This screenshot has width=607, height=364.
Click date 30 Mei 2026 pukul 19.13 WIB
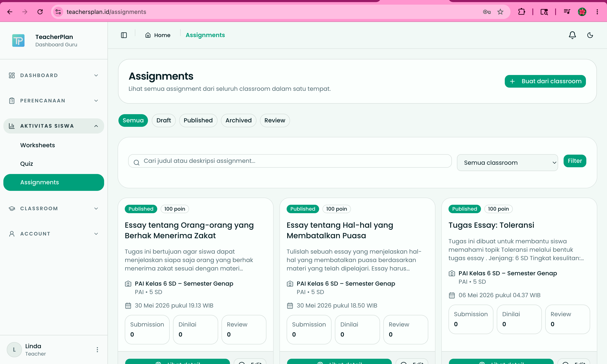174,306
